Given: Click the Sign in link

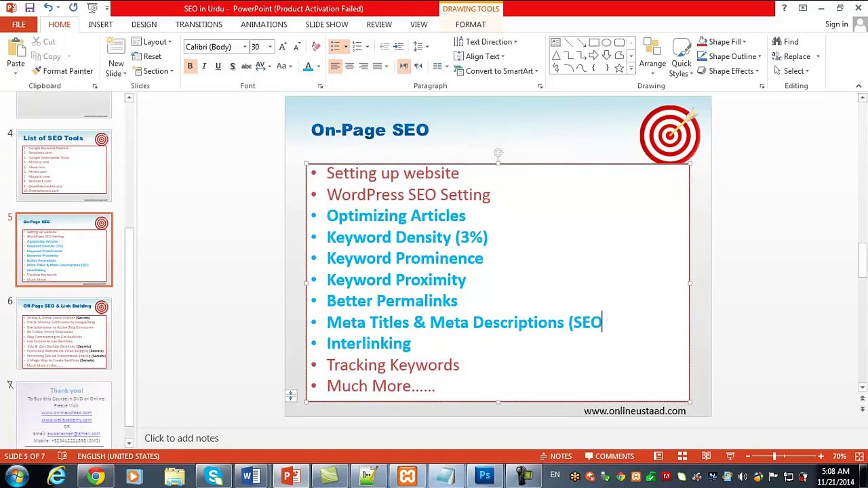Looking at the screenshot, I should [x=837, y=24].
